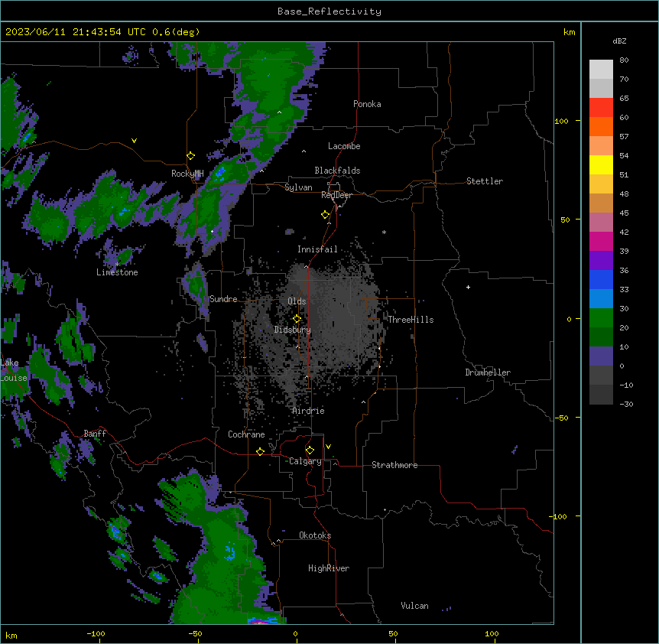
Task: Click the Okotoks label
Action: point(315,535)
